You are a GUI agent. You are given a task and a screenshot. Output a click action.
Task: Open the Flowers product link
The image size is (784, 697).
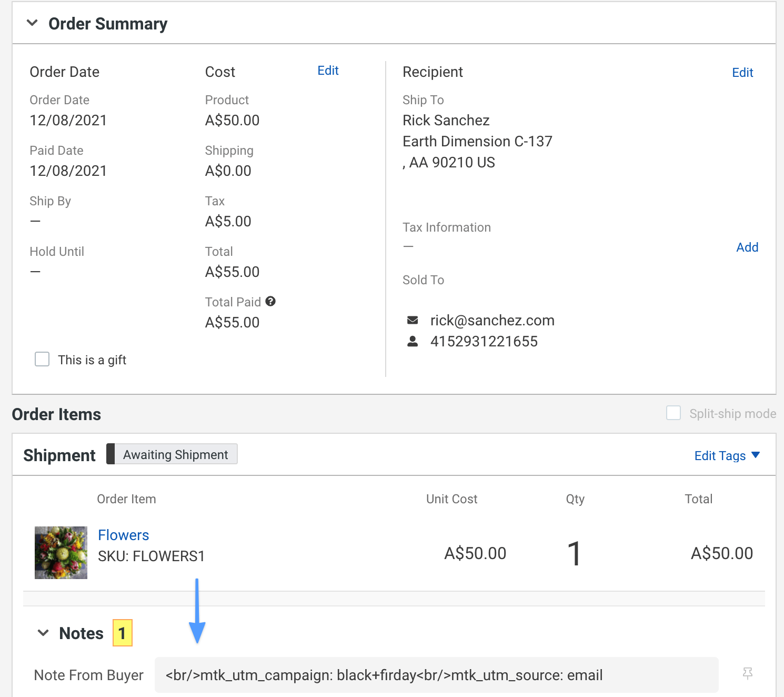pyautogui.click(x=124, y=535)
